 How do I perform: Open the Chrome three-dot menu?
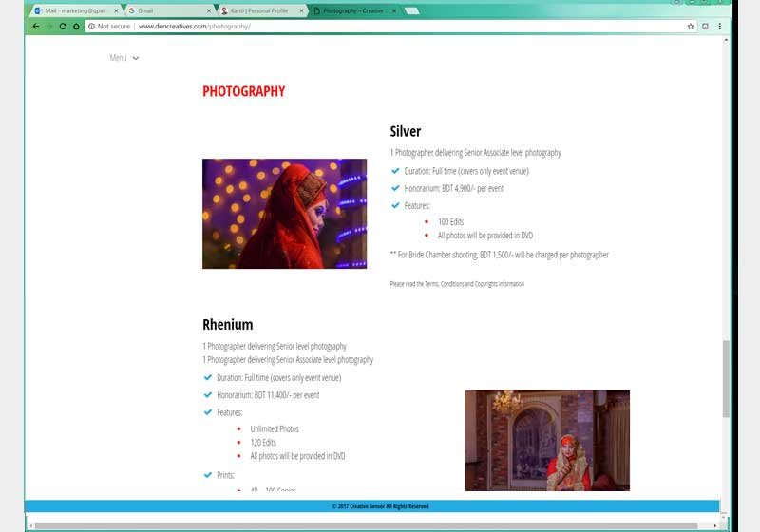(719, 27)
